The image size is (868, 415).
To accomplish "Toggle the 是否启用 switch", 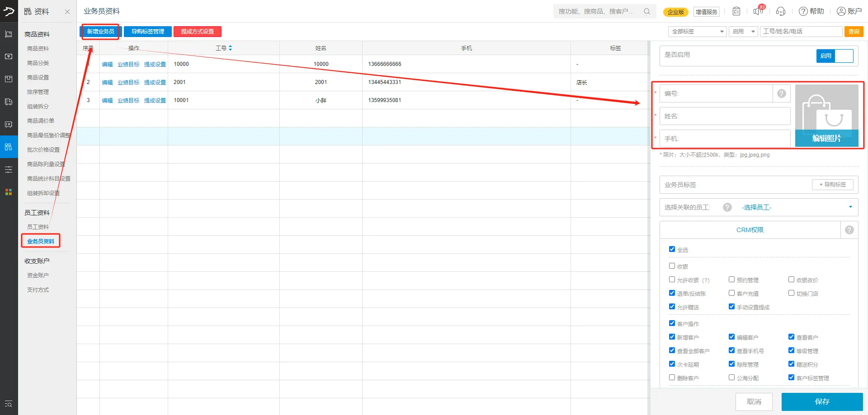I will [x=835, y=56].
